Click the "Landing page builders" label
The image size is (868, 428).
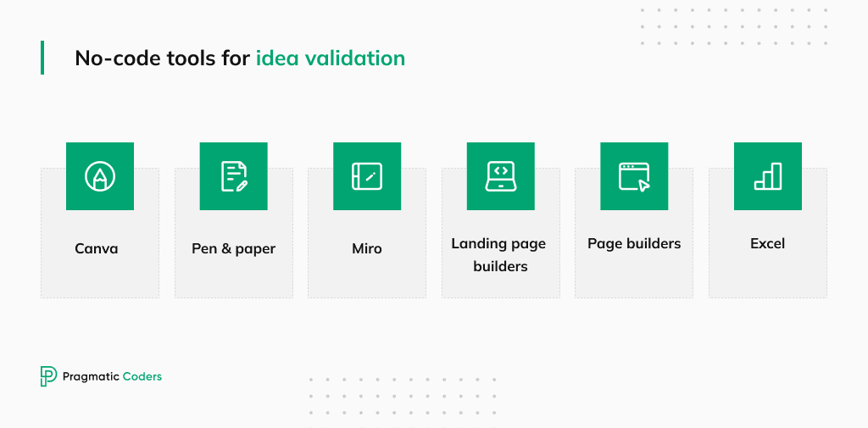click(x=498, y=255)
